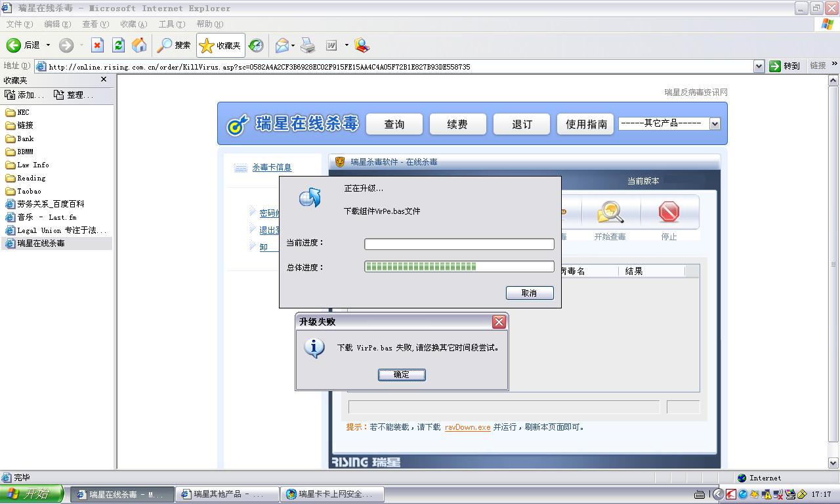This screenshot has height=504, width=840.
Task: Expand the Edit button dropdown arrow
Action: coord(346,45)
